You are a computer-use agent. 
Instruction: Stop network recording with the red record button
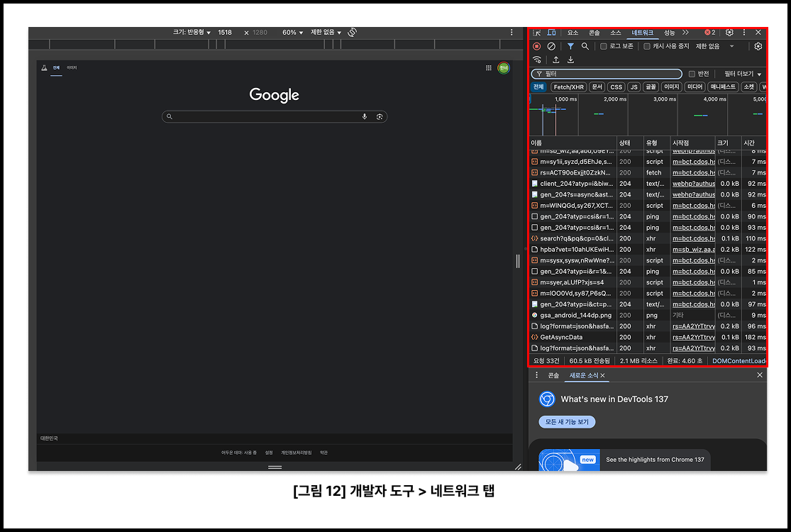tap(537, 46)
